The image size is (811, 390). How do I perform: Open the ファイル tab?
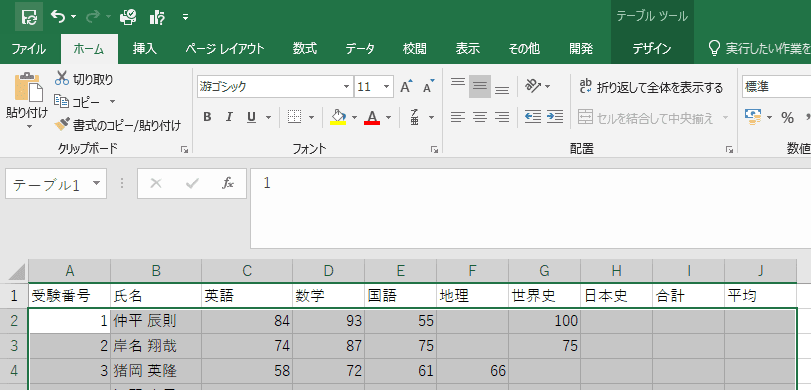pos(28,49)
